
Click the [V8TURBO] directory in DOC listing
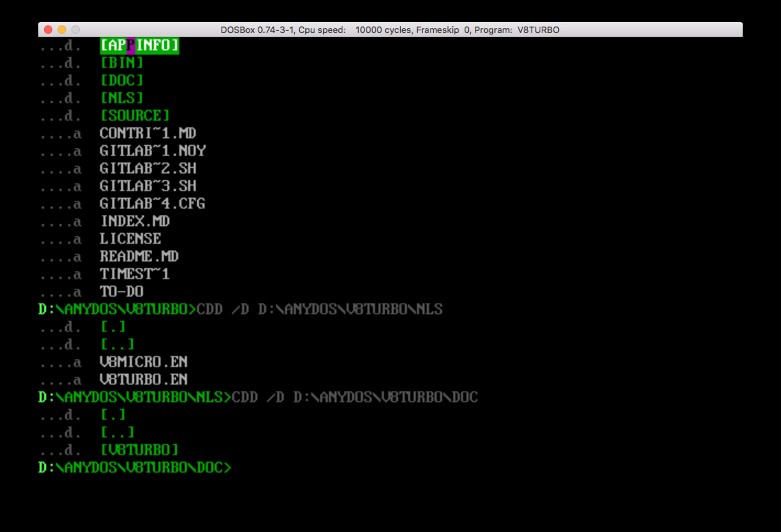click(139, 450)
